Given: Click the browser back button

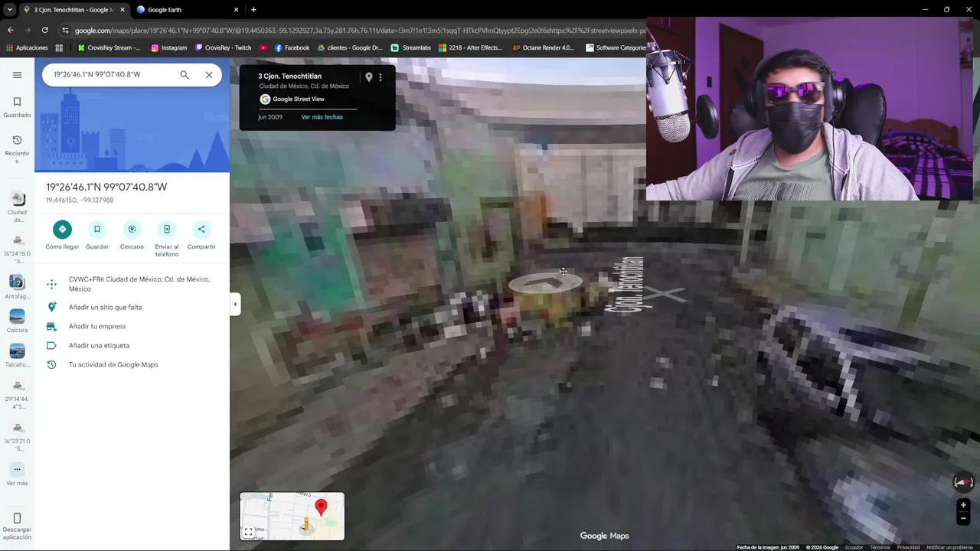Looking at the screenshot, I should coord(10,31).
